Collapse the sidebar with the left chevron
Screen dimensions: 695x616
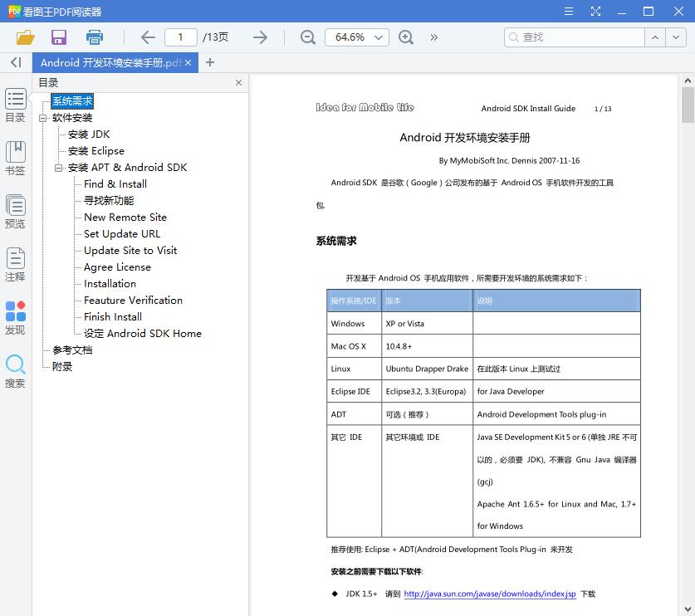(x=14, y=62)
